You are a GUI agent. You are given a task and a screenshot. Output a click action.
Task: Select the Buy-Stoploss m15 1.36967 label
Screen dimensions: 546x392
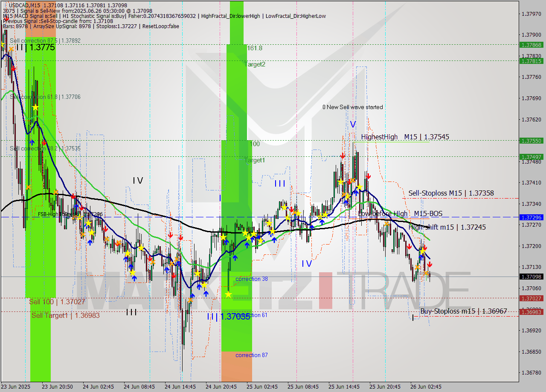(x=463, y=311)
